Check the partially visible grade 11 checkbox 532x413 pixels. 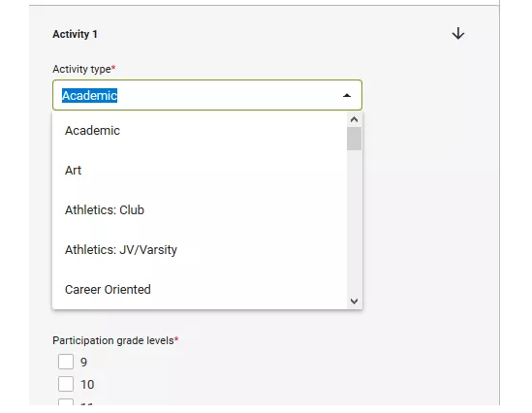pos(66,402)
